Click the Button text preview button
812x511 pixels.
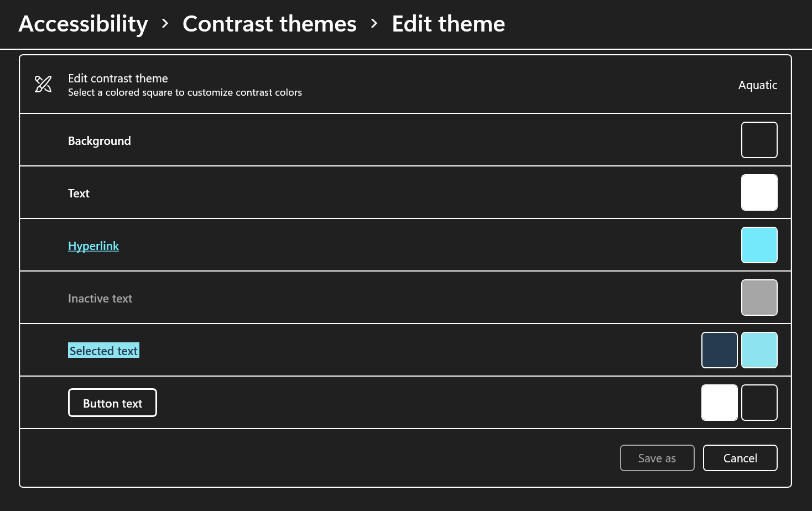[112, 403]
